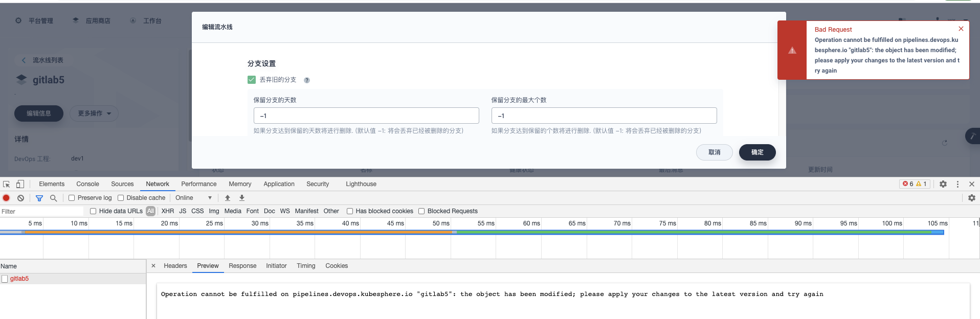The image size is (980, 319).
Task: Check the Blocked Requests filter
Action: 421,211
